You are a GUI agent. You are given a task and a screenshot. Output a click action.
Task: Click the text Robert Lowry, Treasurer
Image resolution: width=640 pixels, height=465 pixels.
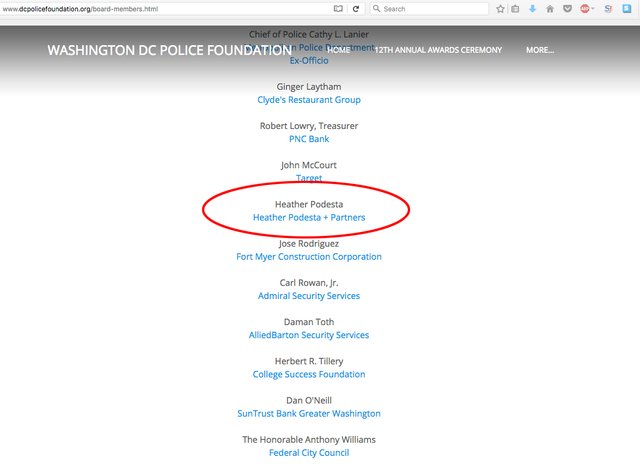coord(309,126)
